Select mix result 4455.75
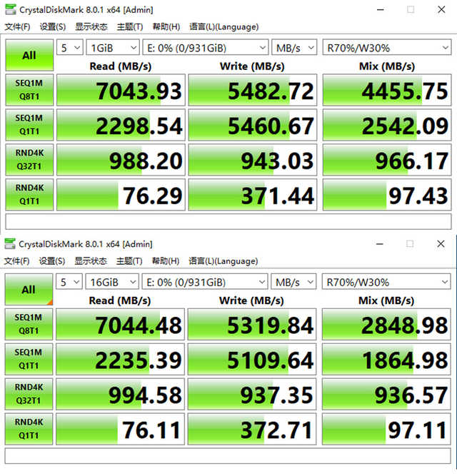Image resolution: width=457 pixels, height=476 pixels. pos(387,90)
